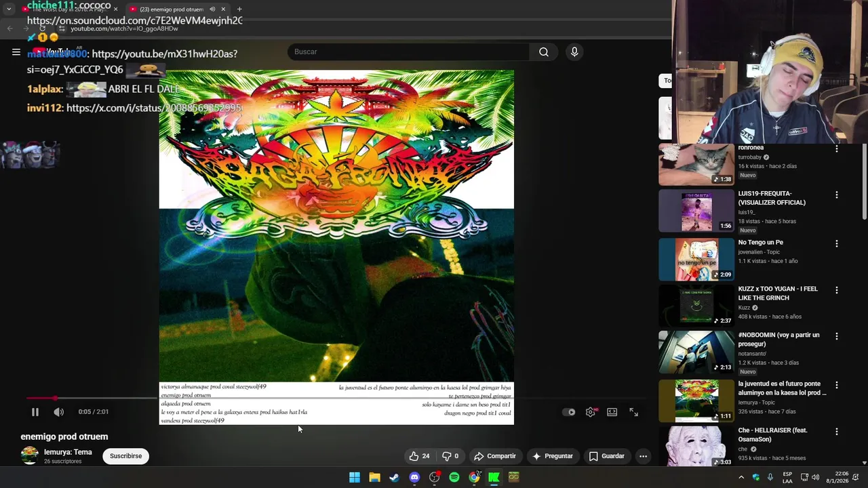Open lemurya channel avatar

point(29,455)
